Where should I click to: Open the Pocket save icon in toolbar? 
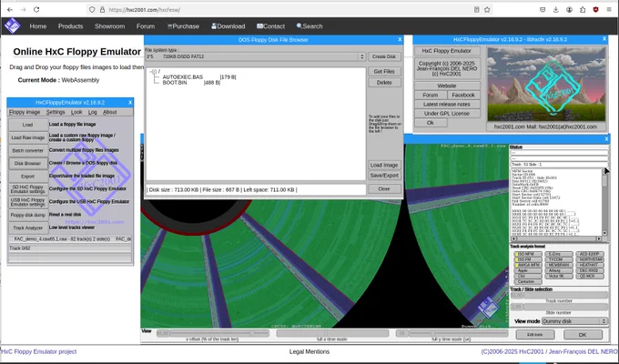point(543,9)
